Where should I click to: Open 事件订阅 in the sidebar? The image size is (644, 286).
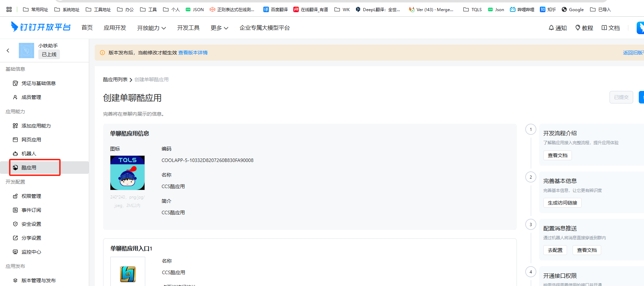31,210
